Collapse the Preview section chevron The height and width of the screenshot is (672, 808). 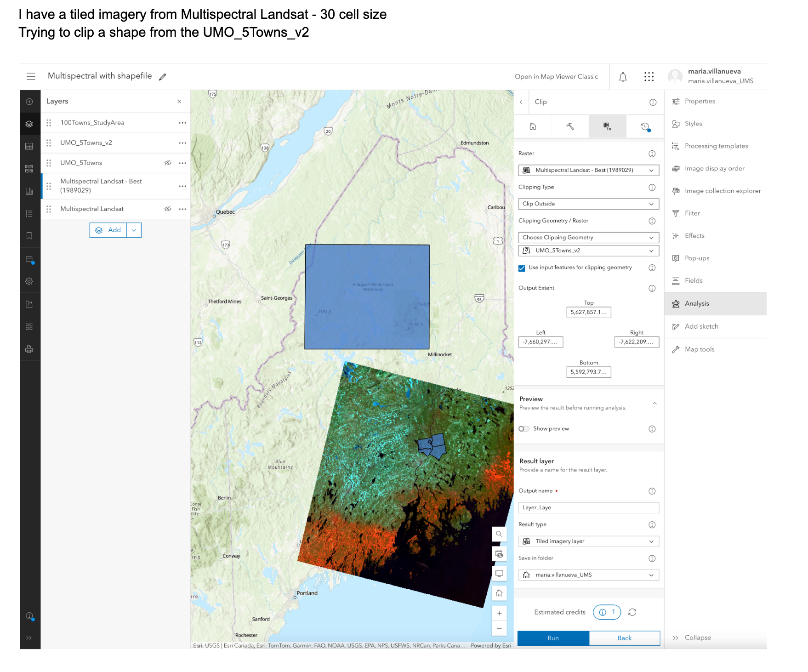tap(655, 403)
